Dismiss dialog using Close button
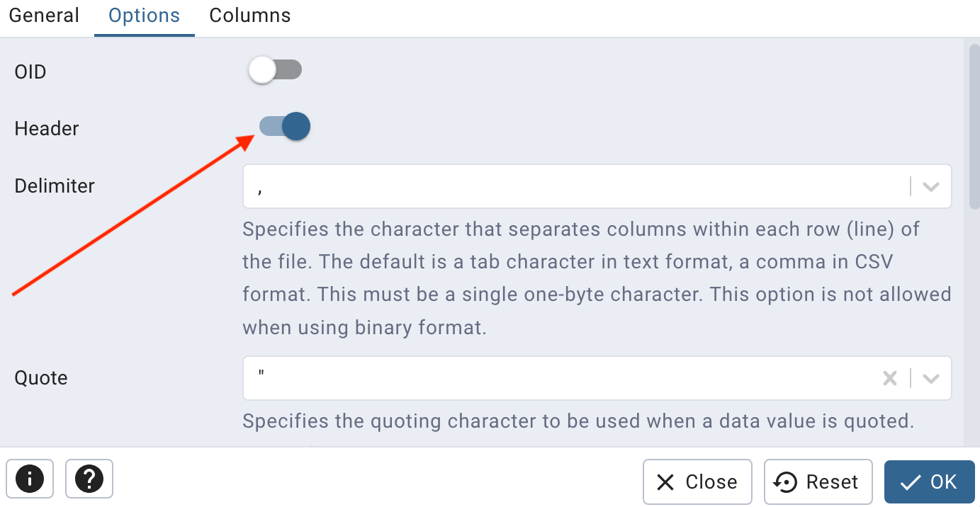The height and width of the screenshot is (507, 980). click(697, 482)
